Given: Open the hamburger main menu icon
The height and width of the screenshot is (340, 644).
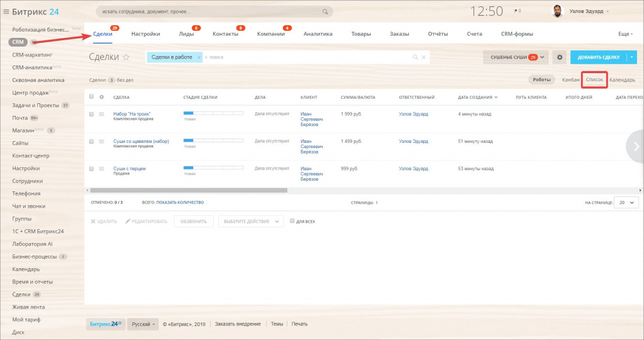Looking at the screenshot, I should click(6, 11).
